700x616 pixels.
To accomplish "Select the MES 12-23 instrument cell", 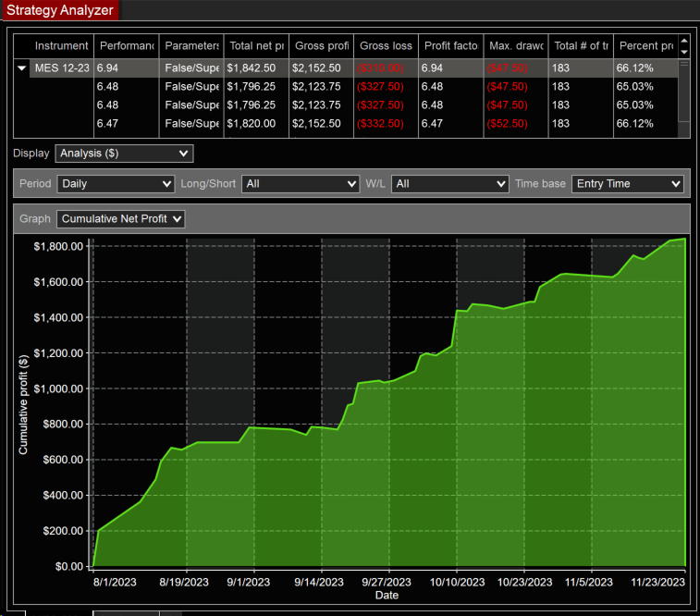I will coord(62,68).
